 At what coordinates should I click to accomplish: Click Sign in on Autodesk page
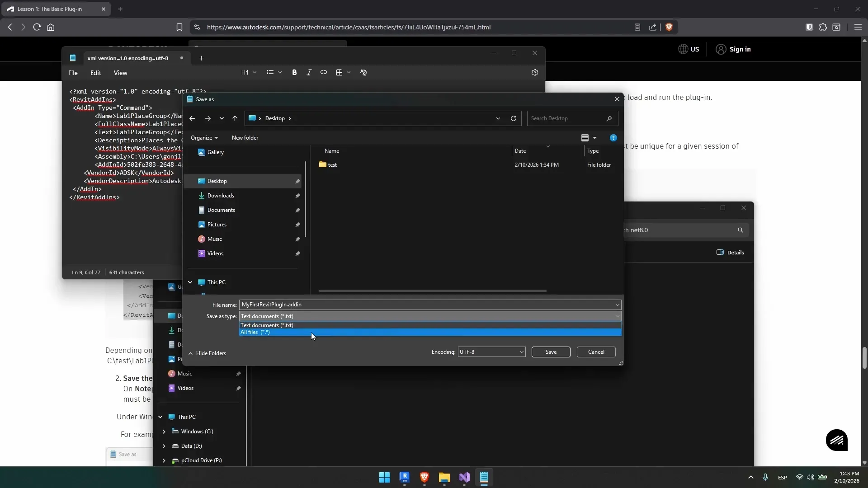coord(733,49)
